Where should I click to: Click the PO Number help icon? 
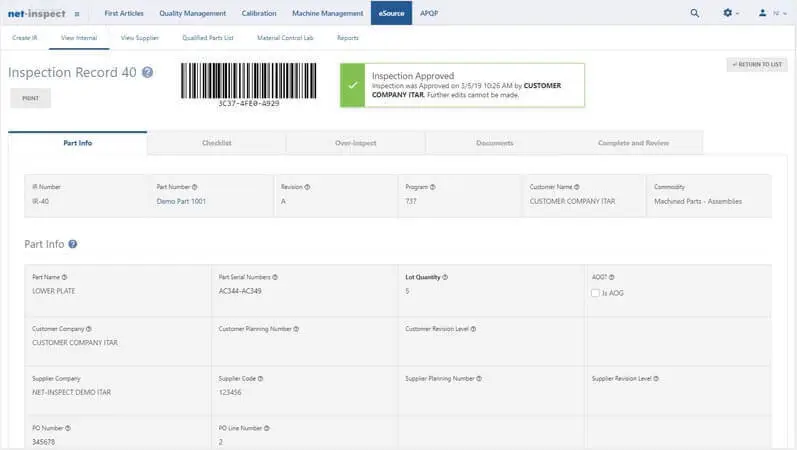coord(68,428)
